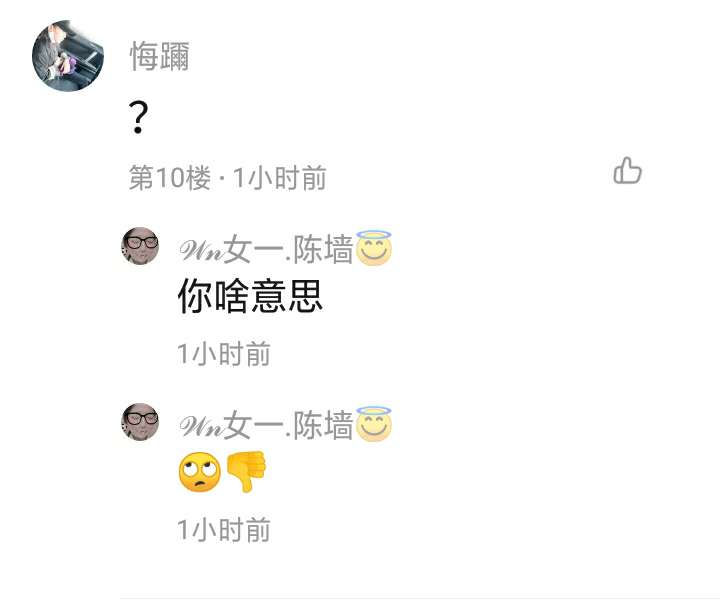Tap second reply's 1小时前 timestamp

(x=224, y=530)
